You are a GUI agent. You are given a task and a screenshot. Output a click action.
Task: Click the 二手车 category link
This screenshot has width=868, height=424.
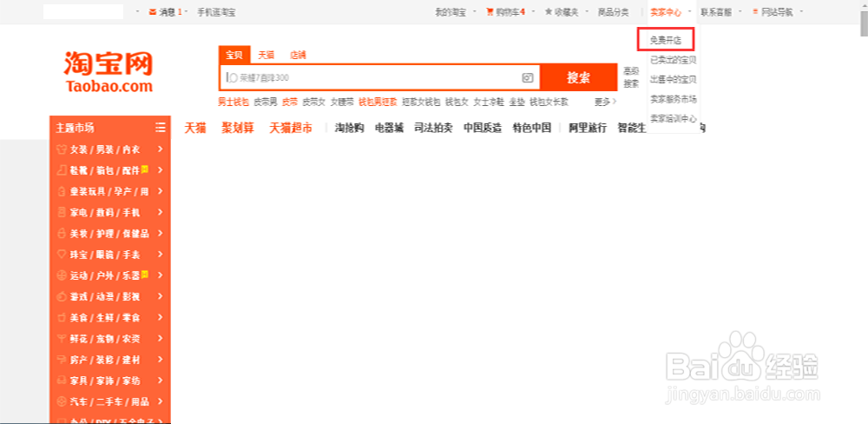(108, 401)
